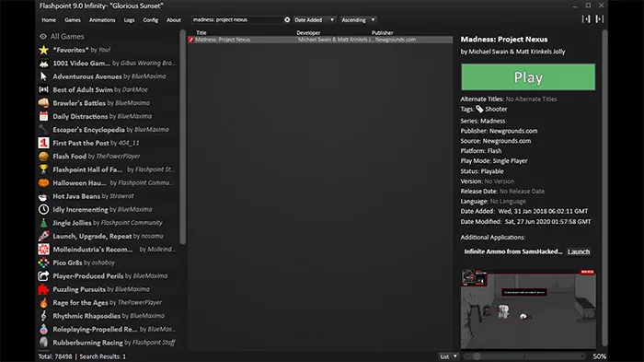Open the All Games eye icon
644x362 pixels.
43,36
